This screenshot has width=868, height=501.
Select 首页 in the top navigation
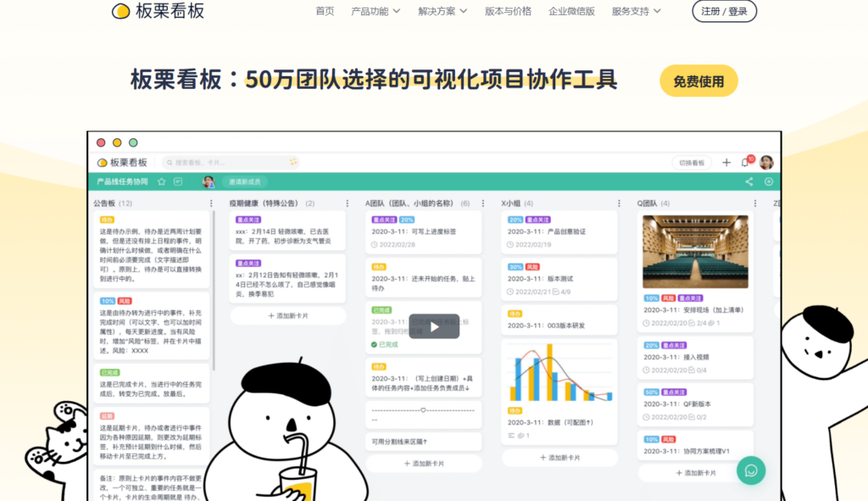(323, 12)
